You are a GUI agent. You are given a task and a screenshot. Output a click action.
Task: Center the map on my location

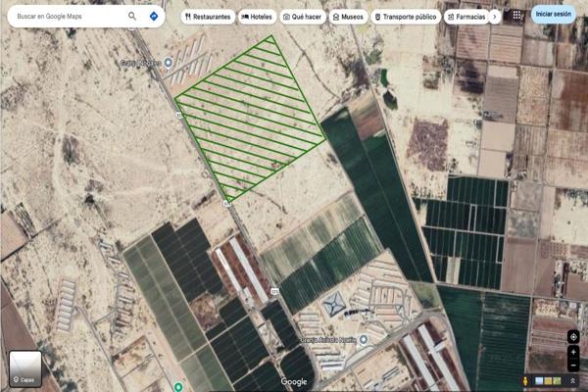[573, 336]
